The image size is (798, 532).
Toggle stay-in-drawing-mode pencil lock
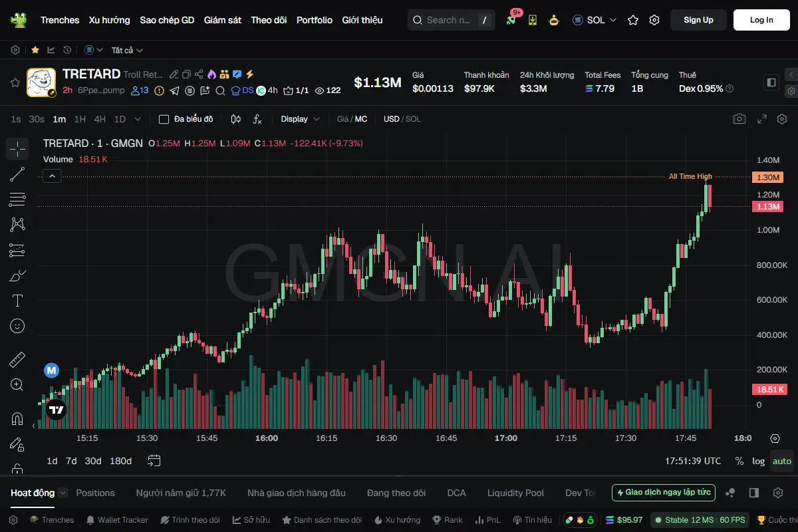click(x=17, y=444)
